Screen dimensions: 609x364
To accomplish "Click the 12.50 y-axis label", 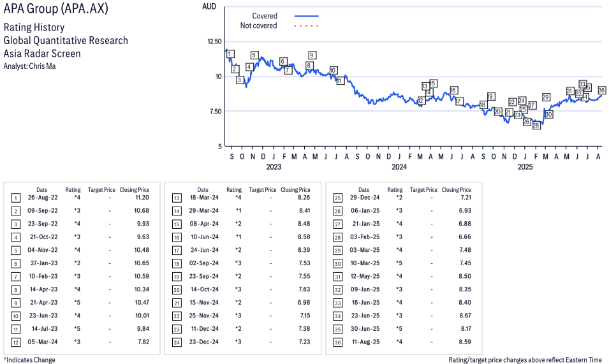I will point(214,41).
